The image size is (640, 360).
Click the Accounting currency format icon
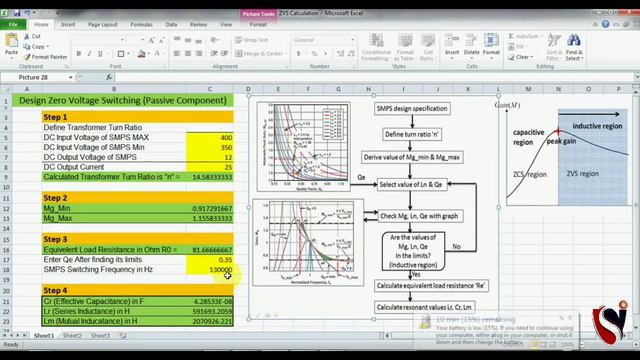point(299,53)
